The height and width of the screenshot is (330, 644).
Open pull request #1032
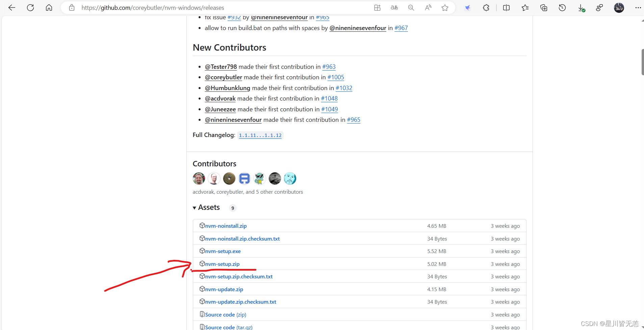344,88
